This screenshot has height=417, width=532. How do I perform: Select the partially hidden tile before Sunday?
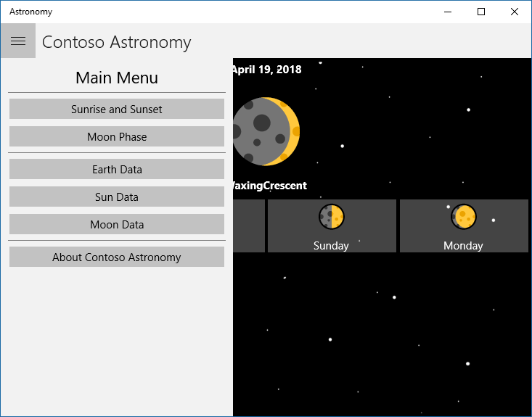[249, 226]
